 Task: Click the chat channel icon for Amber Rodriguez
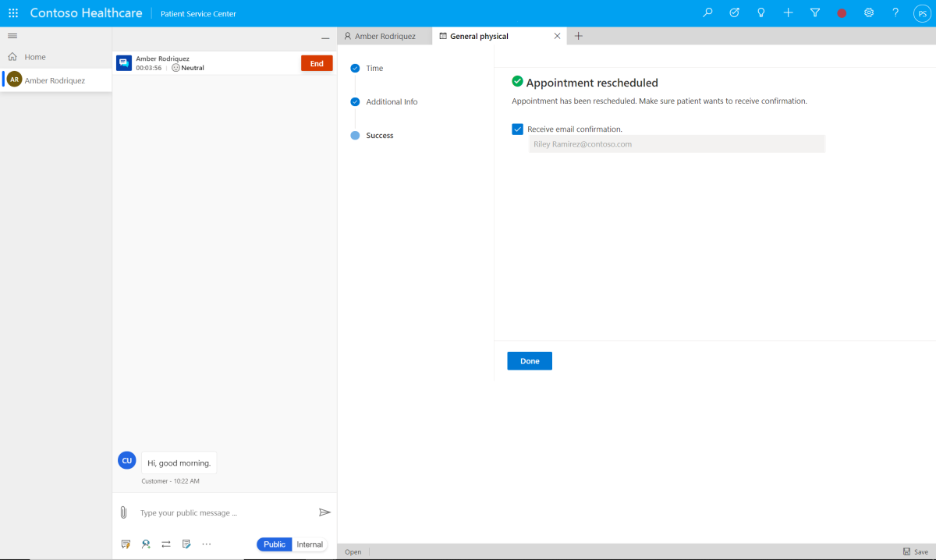124,63
